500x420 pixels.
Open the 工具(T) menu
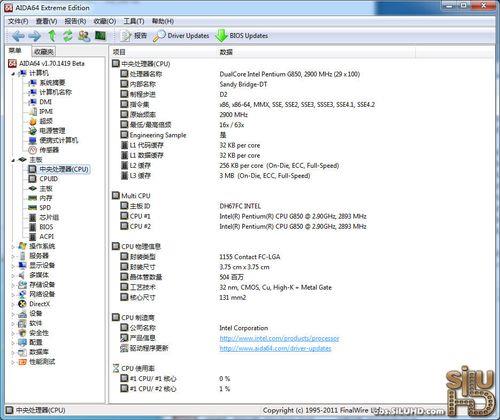(x=134, y=21)
